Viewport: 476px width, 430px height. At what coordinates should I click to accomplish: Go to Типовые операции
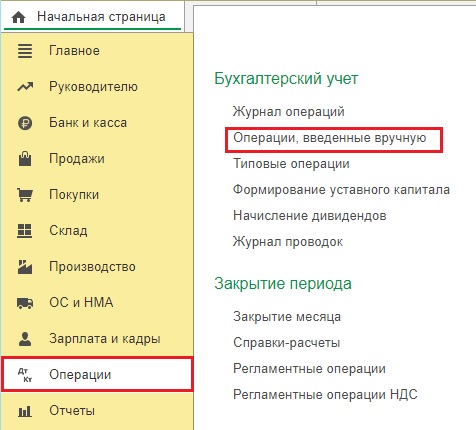291,164
